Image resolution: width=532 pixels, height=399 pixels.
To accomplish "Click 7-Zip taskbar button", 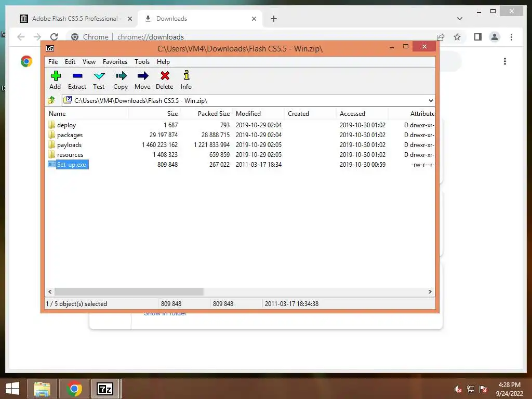I will [x=105, y=389].
